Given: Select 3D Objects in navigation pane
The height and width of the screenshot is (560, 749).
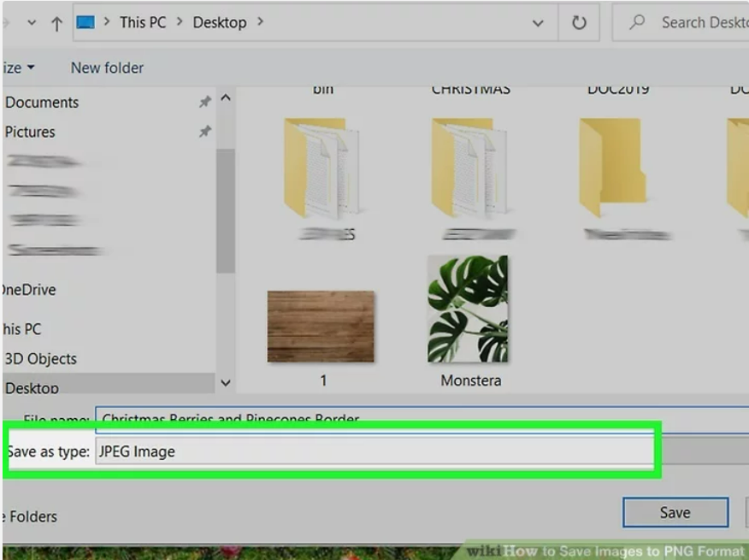Looking at the screenshot, I should point(40,358).
